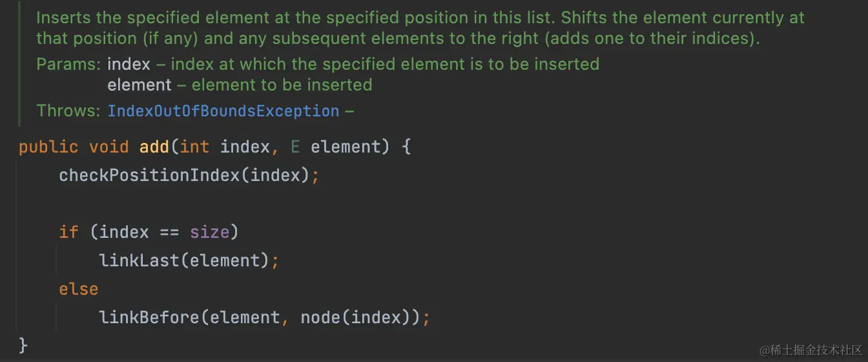Click the Throws label in documentation
The image size is (868, 362).
coord(68,111)
